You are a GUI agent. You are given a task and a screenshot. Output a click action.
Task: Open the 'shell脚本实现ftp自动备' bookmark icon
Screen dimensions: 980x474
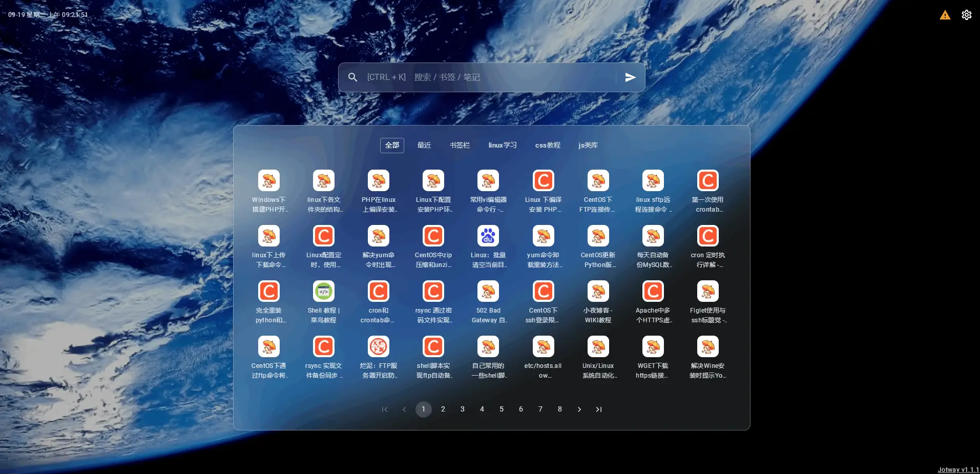click(433, 346)
